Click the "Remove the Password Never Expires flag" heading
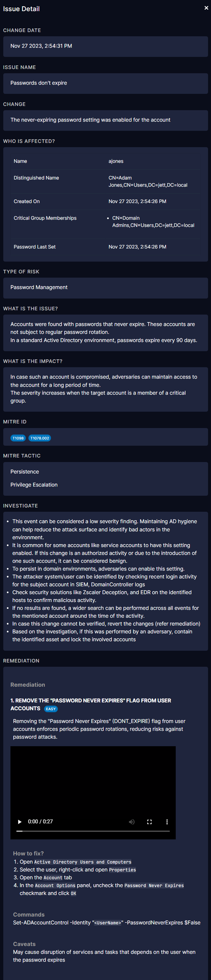 90,700
